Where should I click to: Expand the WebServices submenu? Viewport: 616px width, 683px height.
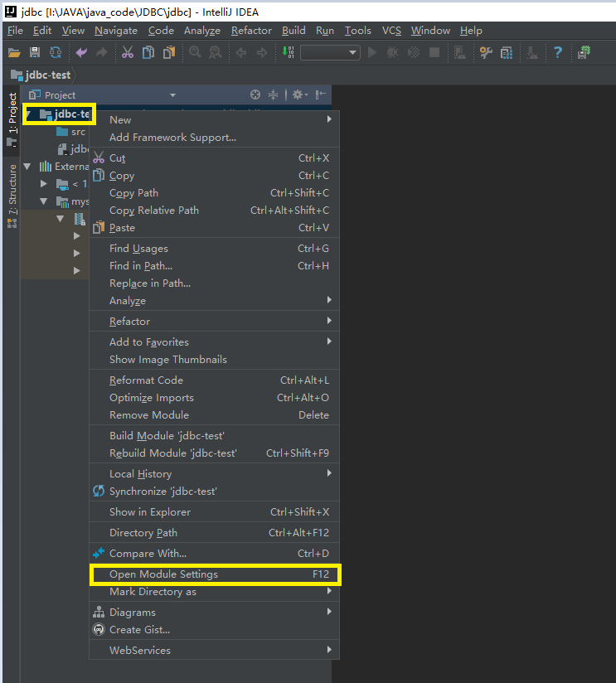(x=214, y=651)
